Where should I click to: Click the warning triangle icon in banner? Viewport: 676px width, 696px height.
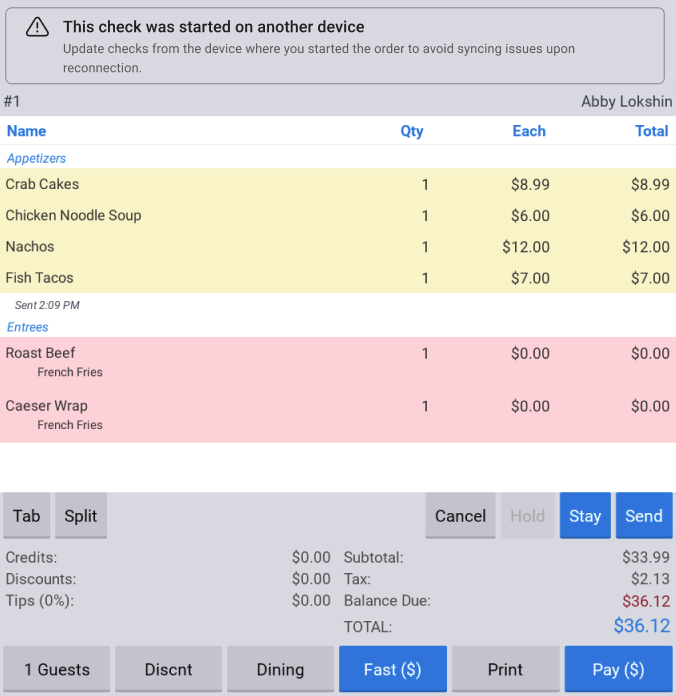click(x=37, y=27)
